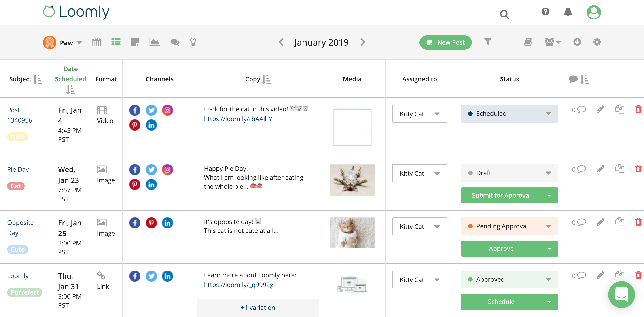Edit the Opposite Day post with pencil icon

tap(600, 222)
